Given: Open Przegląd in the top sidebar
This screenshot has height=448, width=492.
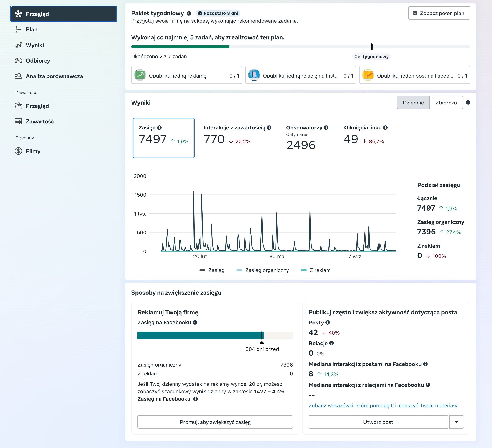Looking at the screenshot, I should click(63, 14).
